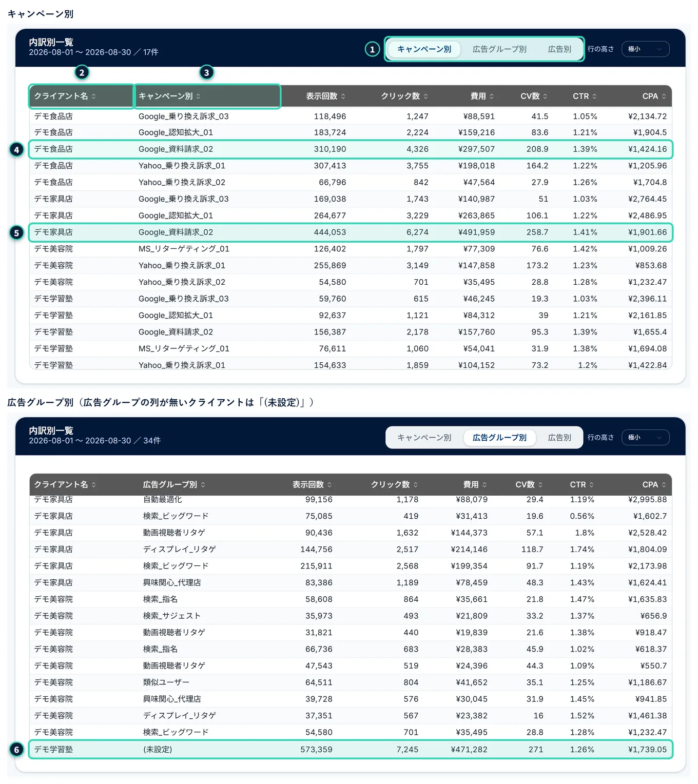Viewport: 698px width, 784px height.
Task: Select row with 444,053 impressions
Action: (351, 232)
